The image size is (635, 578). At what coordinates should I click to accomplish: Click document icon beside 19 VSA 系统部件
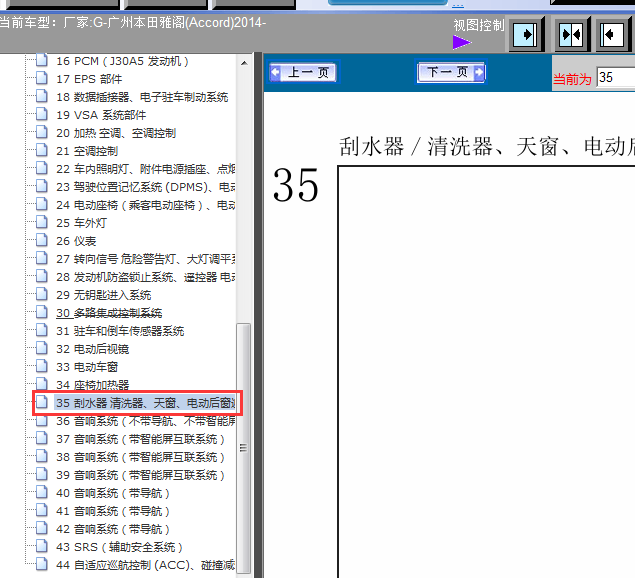42,114
